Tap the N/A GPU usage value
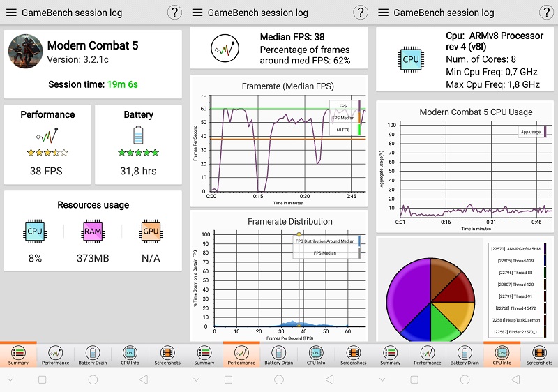The width and height of the screenshot is (558, 392). point(151,258)
